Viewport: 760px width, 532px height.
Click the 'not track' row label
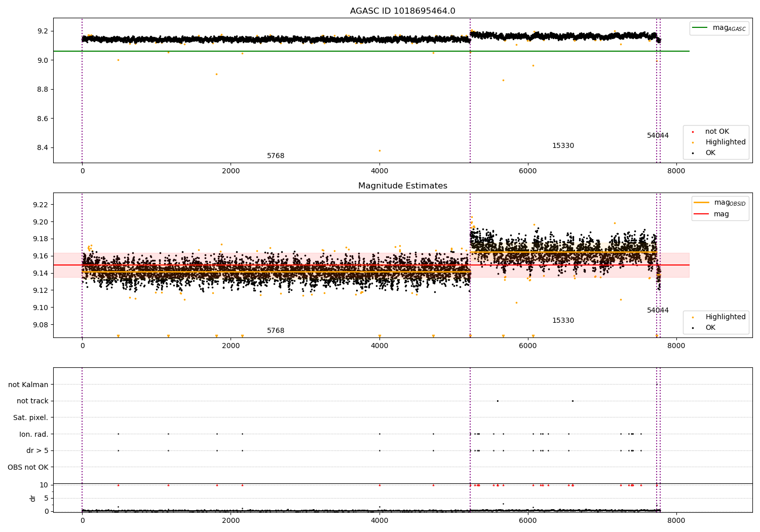[x=32, y=401]
